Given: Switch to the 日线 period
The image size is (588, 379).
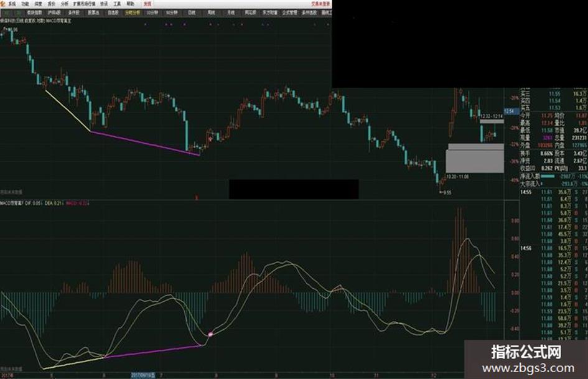Looking at the screenshot, I should tap(192, 12).
